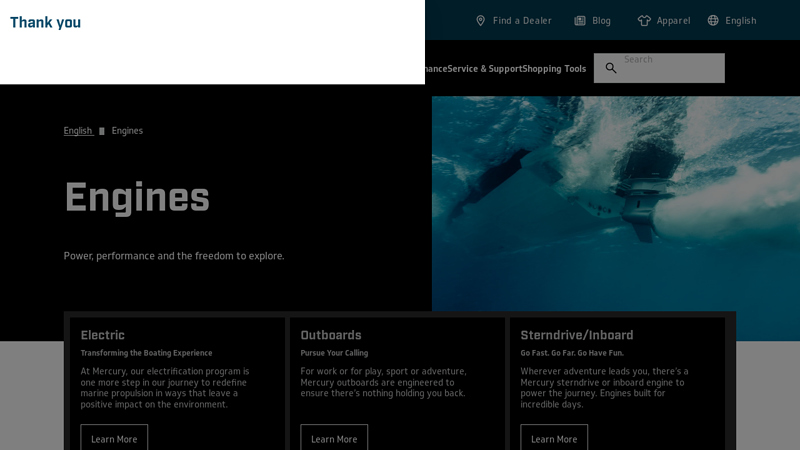Click the magnifying glass search icon

pyautogui.click(x=611, y=68)
